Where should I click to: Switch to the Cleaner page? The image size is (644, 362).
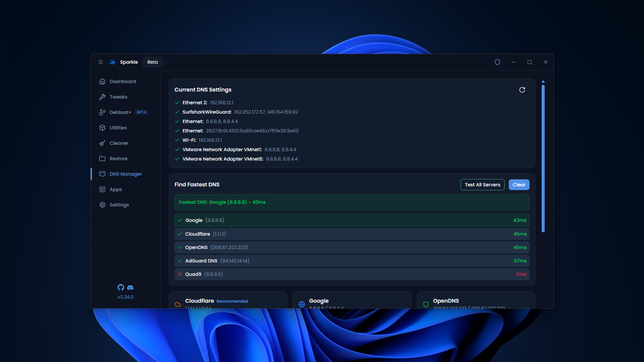(119, 143)
